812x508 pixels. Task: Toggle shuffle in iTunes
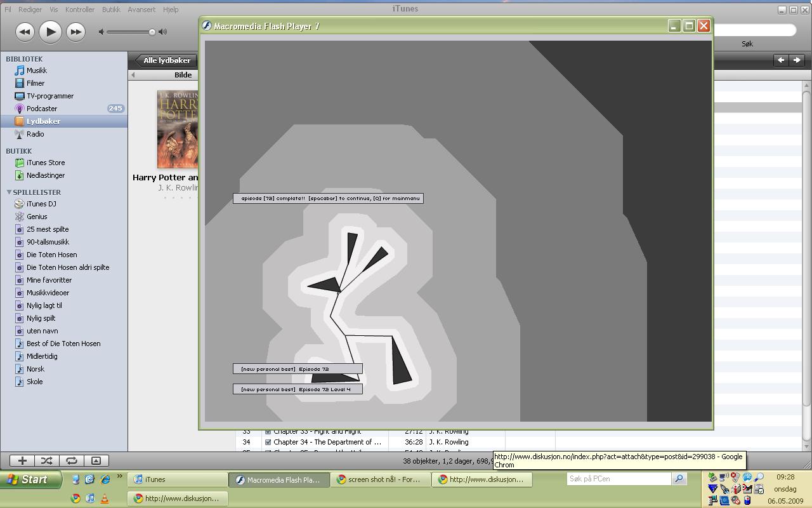tap(46, 460)
